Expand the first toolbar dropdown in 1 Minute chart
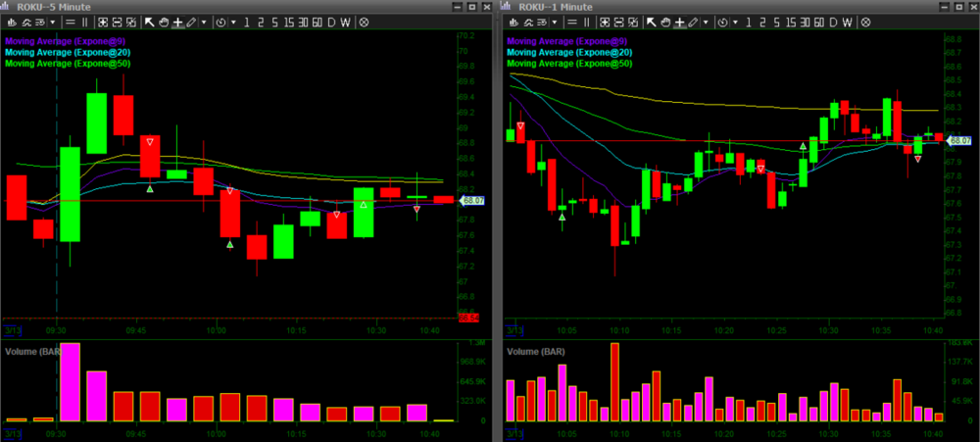 (555, 22)
